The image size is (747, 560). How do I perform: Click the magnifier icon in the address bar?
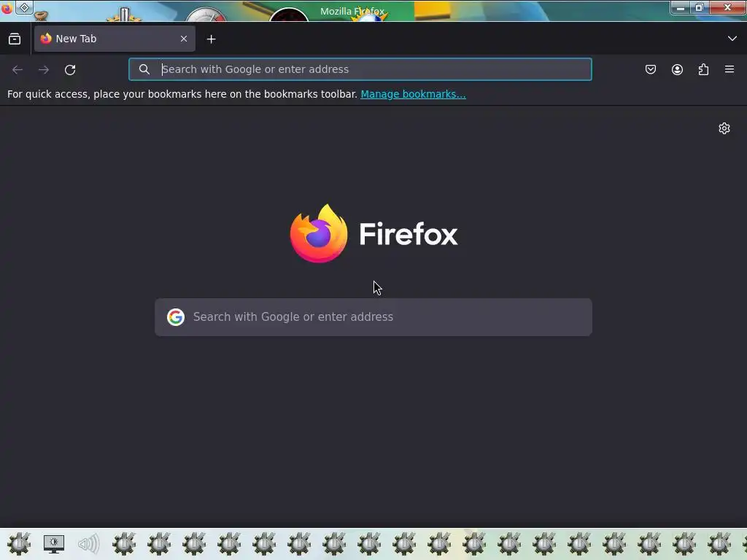pos(144,69)
